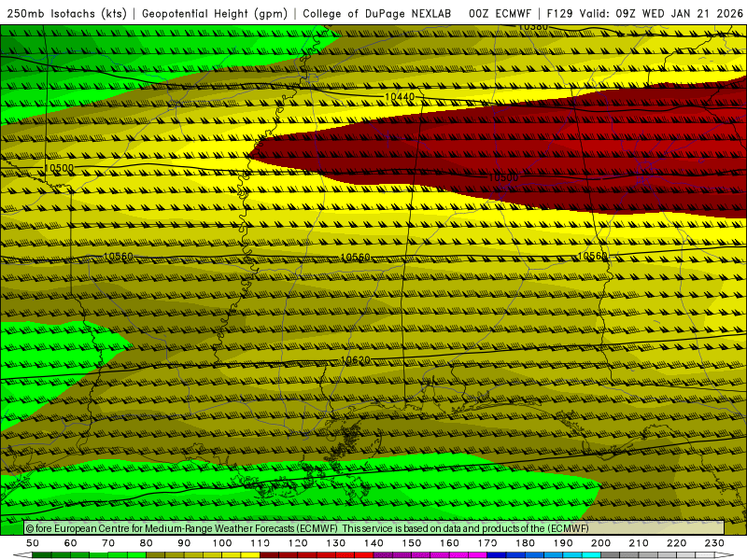Viewport: 747px width, 560px height.
Task: Click the 190 value on the color scale
Action: coord(563,543)
